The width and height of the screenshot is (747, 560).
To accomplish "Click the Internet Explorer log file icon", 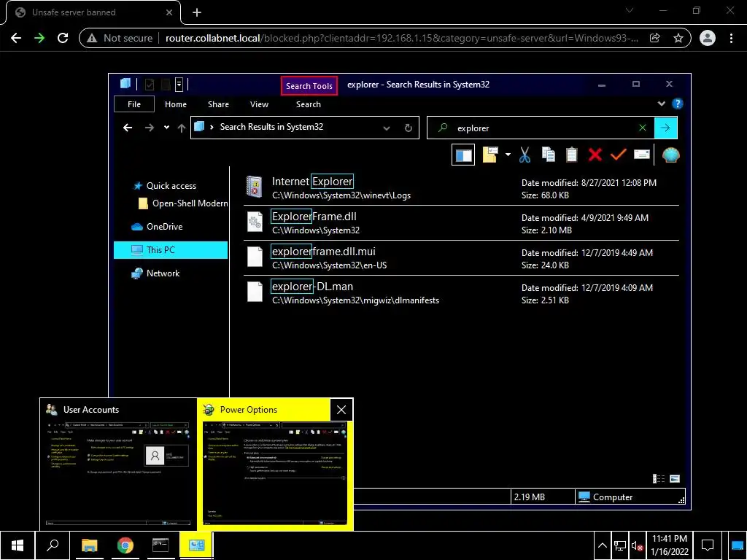I will point(255,187).
